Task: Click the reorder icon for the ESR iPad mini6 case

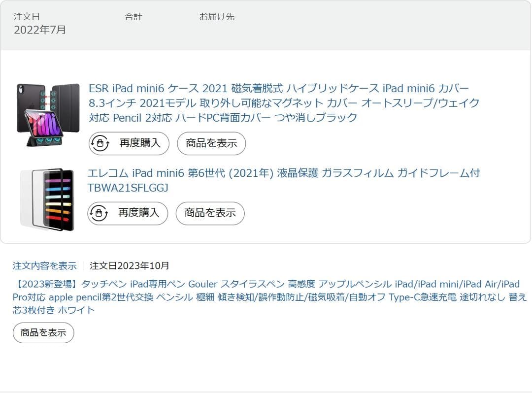Action: (x=100, y=143)
